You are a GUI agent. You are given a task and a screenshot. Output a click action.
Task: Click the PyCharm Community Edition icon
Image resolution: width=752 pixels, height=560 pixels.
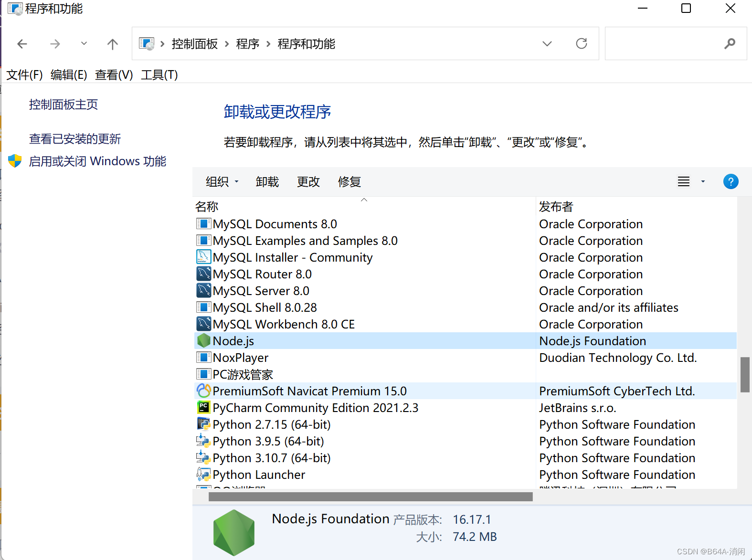(203, 408)
